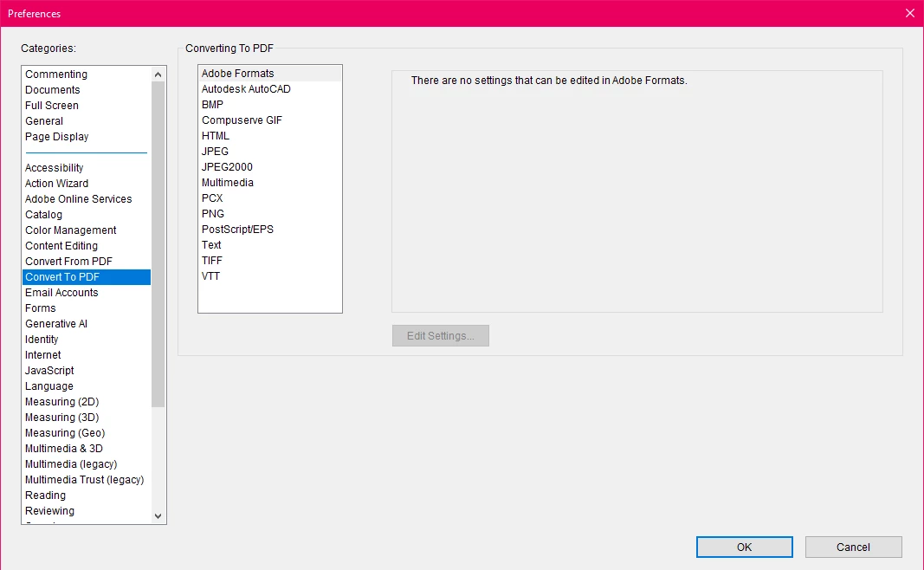Select the JPEG format entry

coord(270,152)
